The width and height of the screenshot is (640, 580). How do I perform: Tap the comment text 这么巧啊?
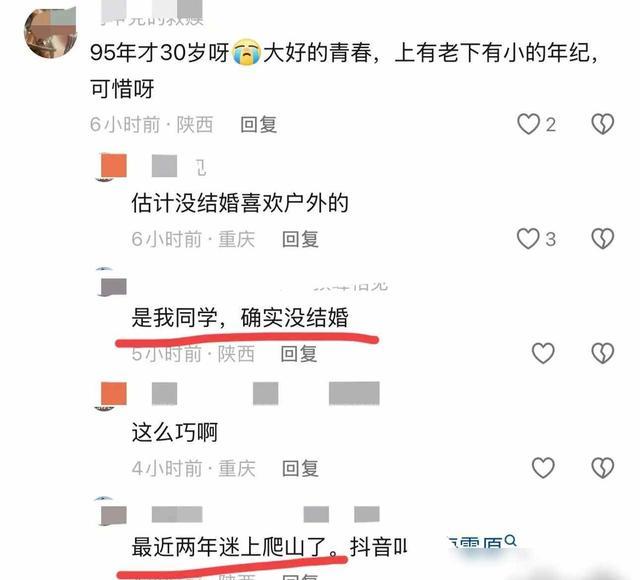(175, 433)
